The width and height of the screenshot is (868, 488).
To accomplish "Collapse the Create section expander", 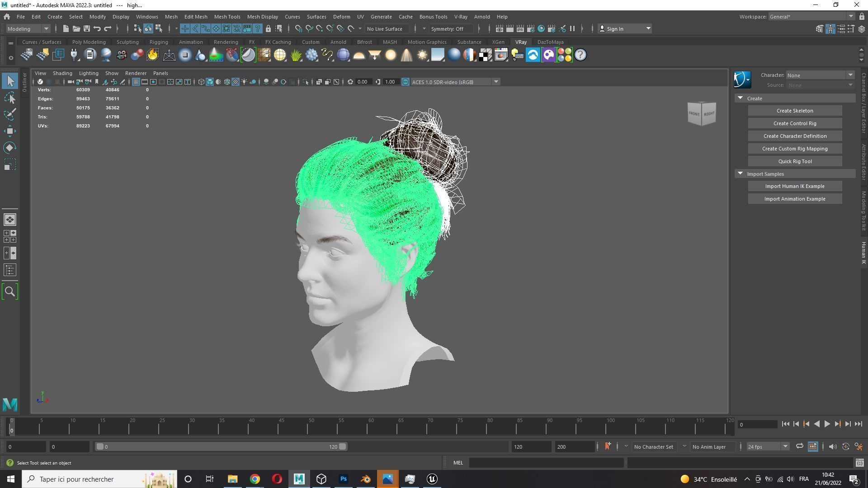I will click(740, 98).
